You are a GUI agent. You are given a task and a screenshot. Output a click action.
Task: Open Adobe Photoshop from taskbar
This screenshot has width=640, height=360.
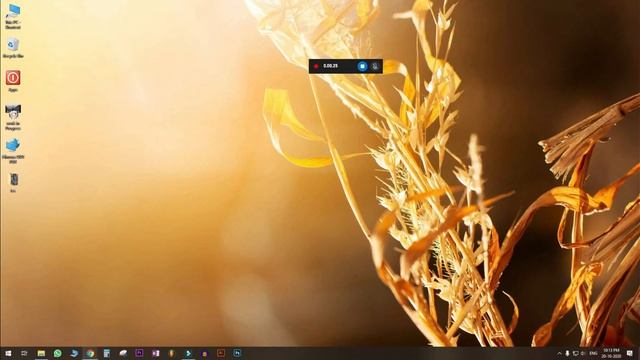click(x=237, y=353)
